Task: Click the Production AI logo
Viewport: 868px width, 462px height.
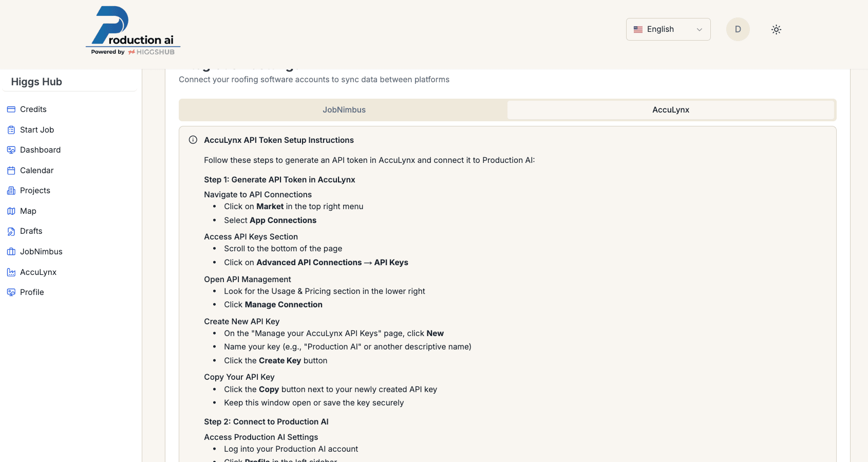Action: pos(133,30)
